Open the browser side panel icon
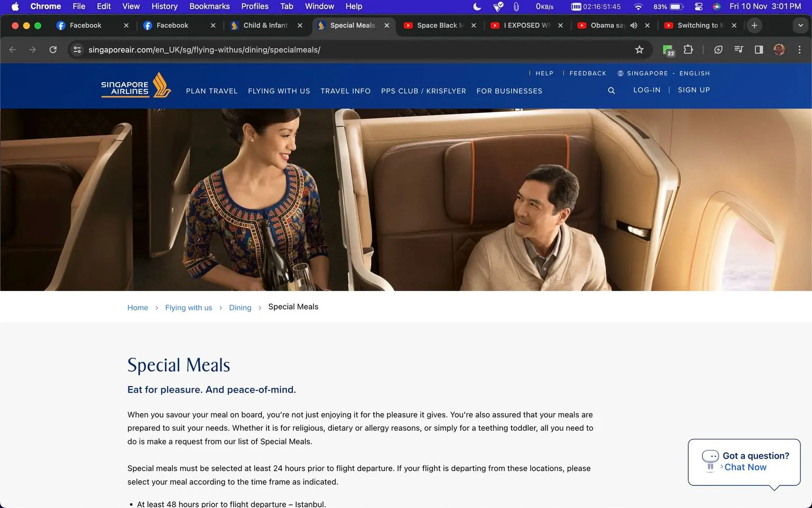 click(x=759, y=49)
